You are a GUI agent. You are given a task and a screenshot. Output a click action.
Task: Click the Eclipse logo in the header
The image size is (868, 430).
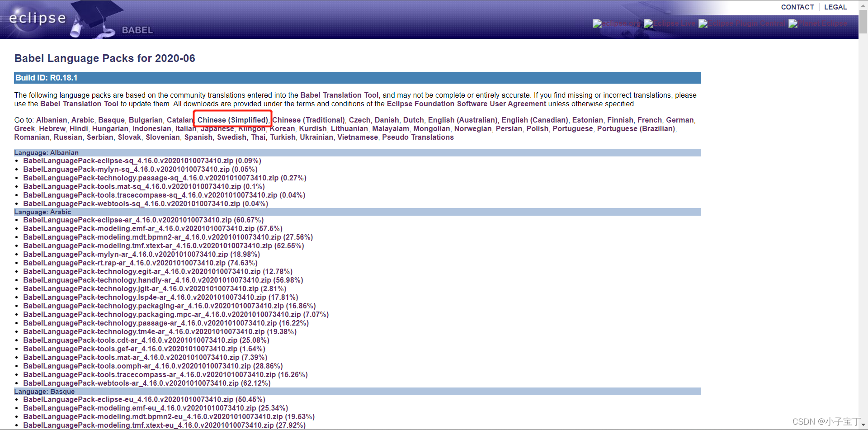tap(38, 18)
